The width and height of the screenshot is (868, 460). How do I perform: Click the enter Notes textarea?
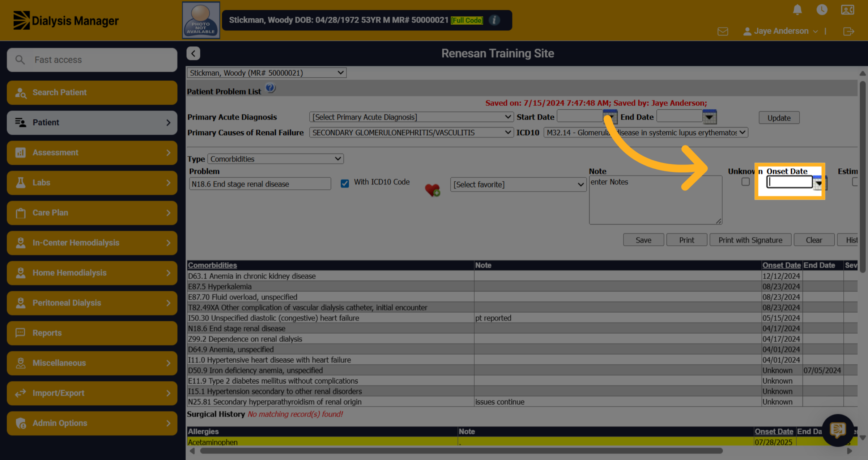pos(655,200)
